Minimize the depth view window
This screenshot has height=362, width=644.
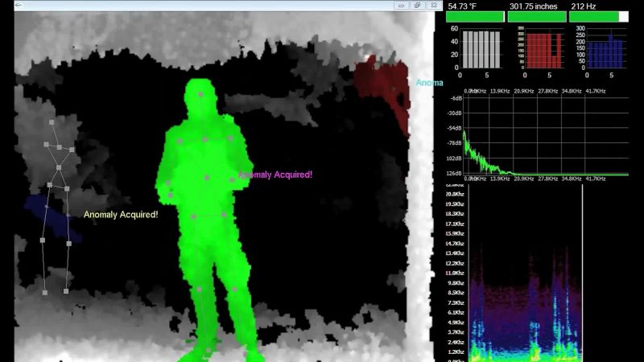401,6
